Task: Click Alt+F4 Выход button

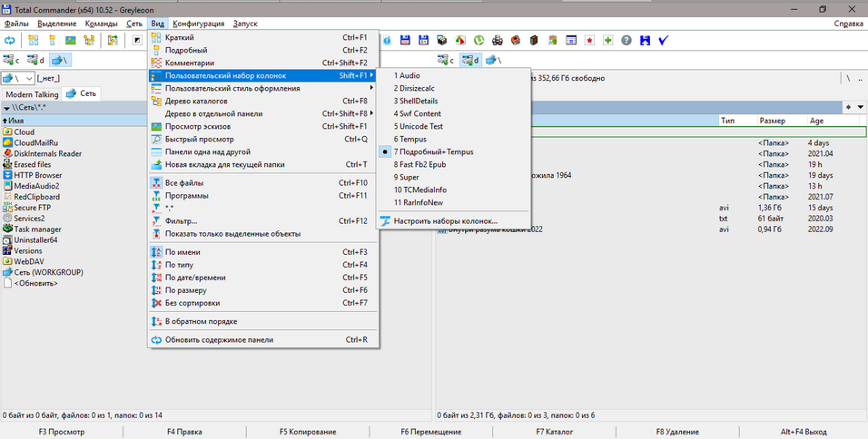Action: 804,432
